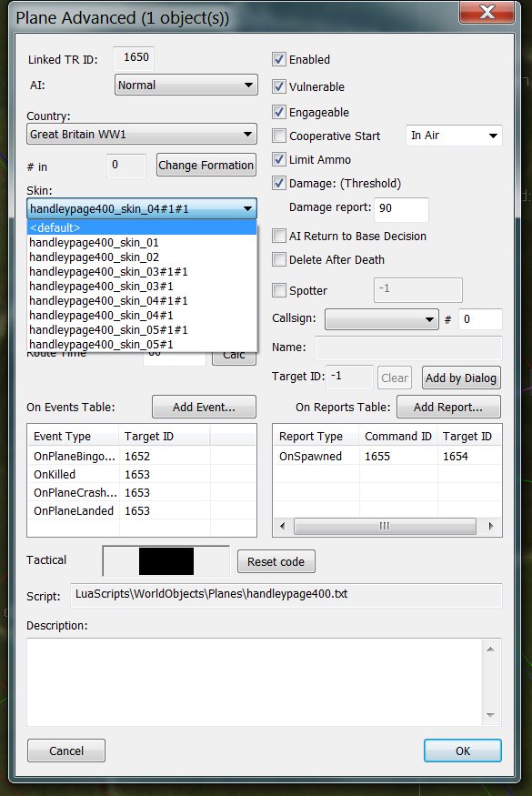Expand the Country dropdown

click(142, 134)
